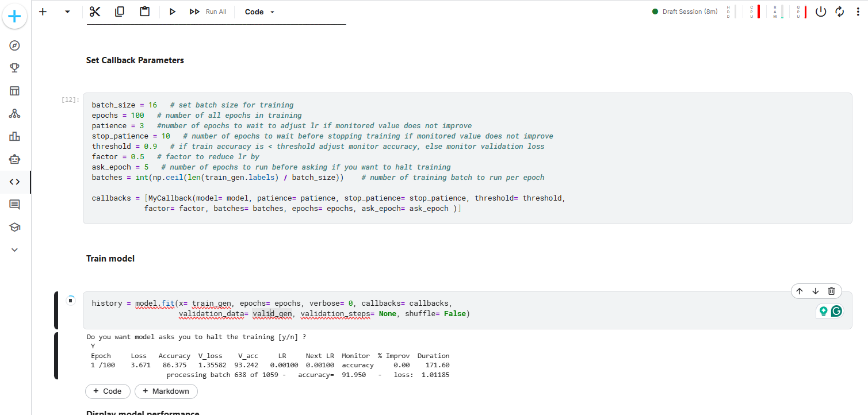Open the Code section via the angle-brackets icon
The height and width of the screenshot is (415, 868).
pyautogui.click(x=14, y=182)
